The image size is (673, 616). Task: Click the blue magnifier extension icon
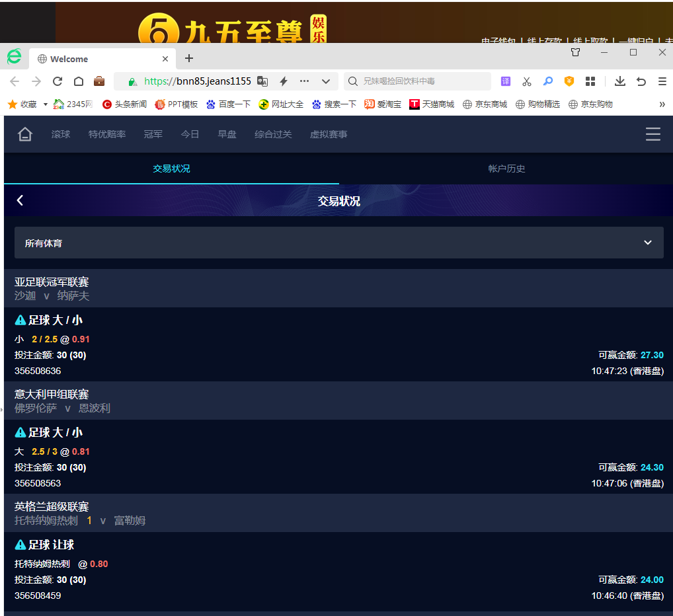(x=547, y=81)
